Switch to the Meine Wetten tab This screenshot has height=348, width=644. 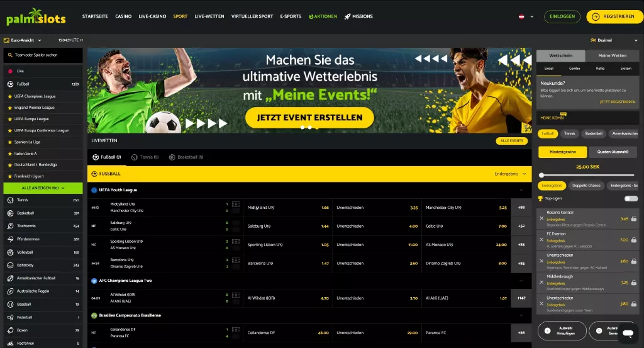[x=612, y=55]
